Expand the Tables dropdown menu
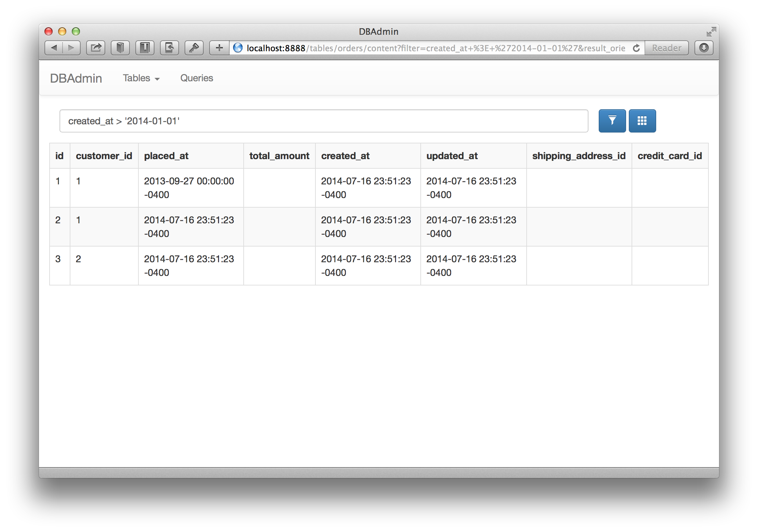The width and height of the screenshot is (758, 532). click(141, 78)
